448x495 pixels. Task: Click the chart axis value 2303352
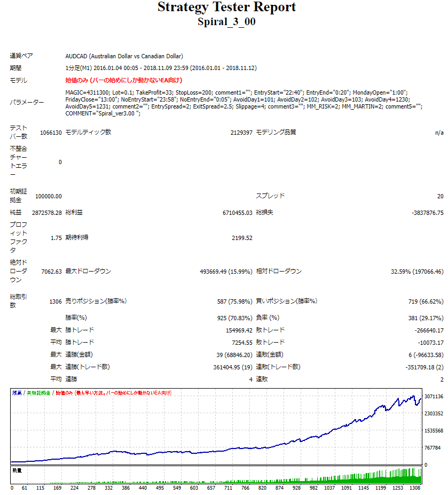(434, 413)
